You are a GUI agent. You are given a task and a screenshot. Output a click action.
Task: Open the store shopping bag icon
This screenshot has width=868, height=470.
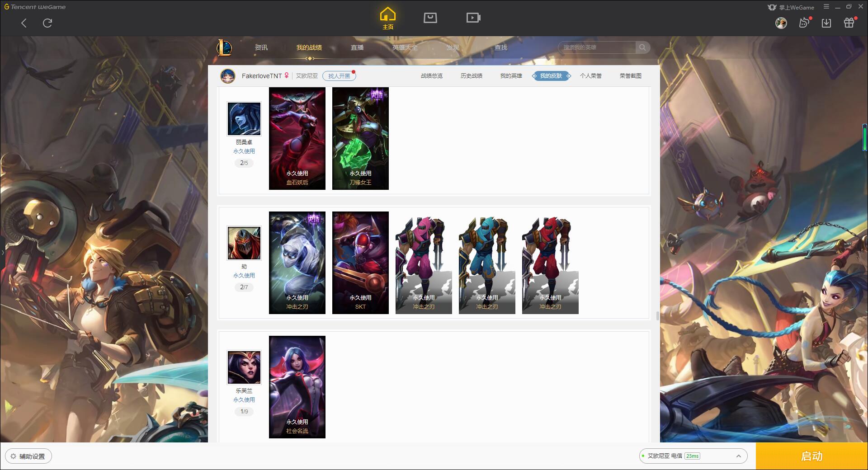tap(430, 18)
